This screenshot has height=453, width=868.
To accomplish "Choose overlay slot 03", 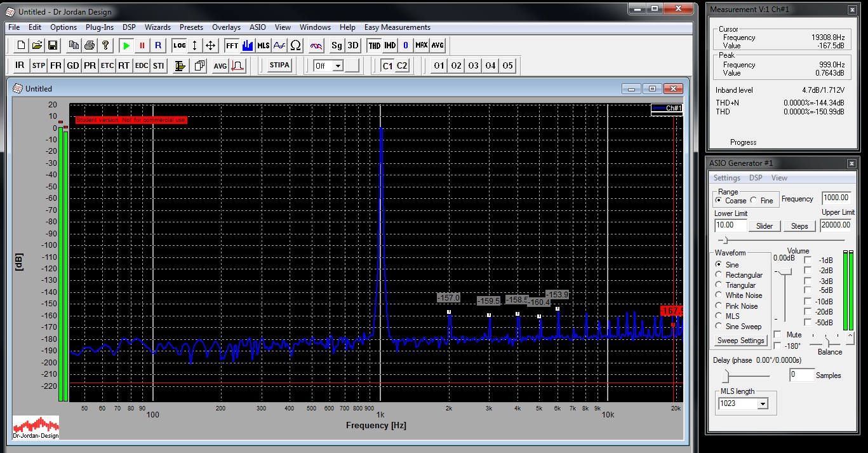I will coord(473,65).
